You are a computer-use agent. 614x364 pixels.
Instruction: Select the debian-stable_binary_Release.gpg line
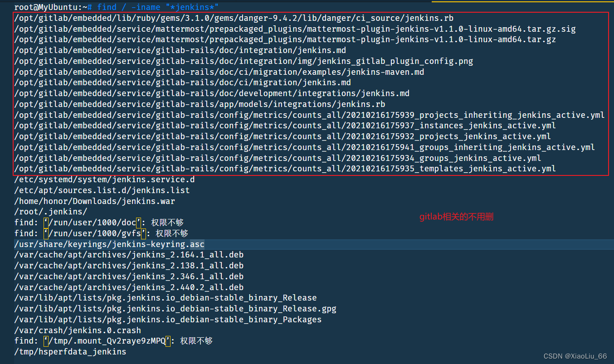(x=175, y=309)
